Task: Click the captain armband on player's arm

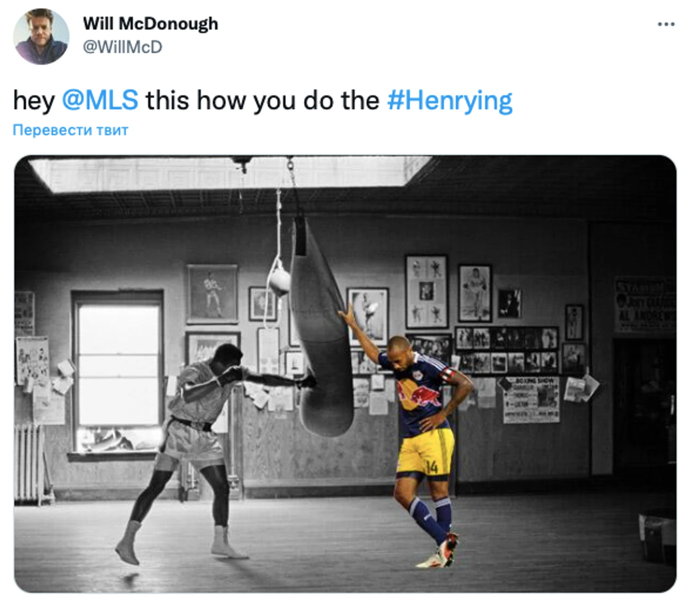Action: 447,375
